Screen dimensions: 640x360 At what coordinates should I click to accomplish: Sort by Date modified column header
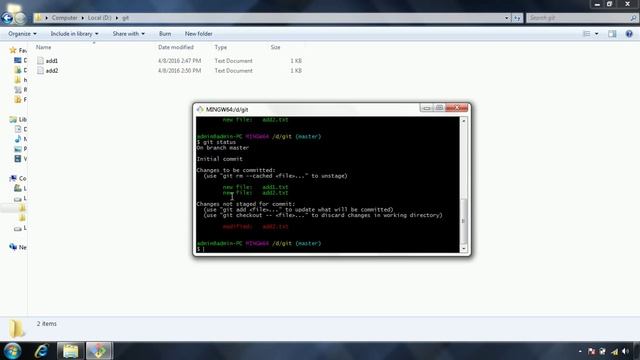(x=176, y=47)
